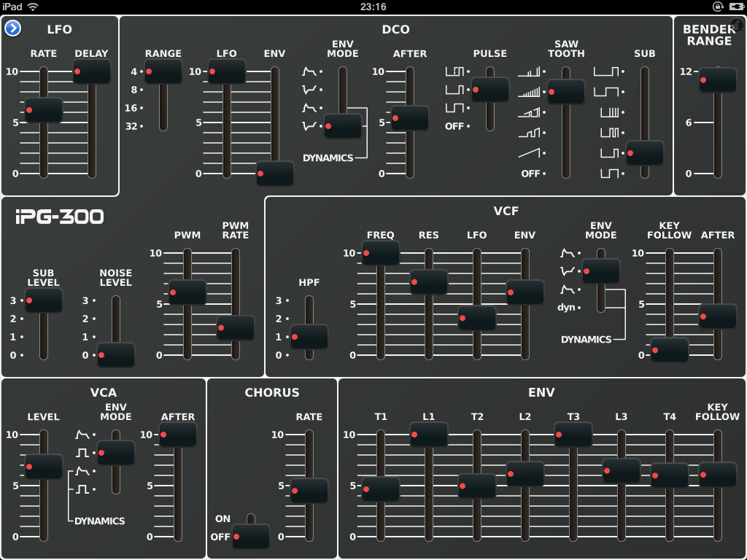
Task: Select the gated VCA ENV MODE icon
Action: coord(82,453)
